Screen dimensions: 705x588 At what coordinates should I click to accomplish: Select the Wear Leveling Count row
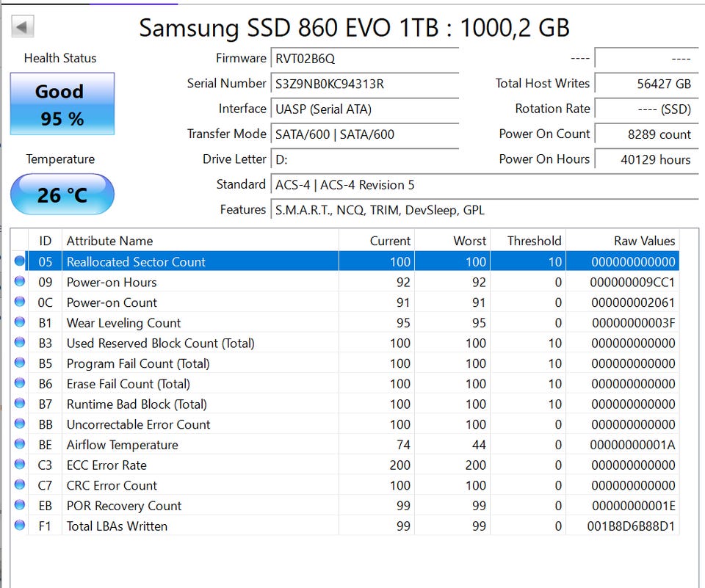click(x=345, y=322)
